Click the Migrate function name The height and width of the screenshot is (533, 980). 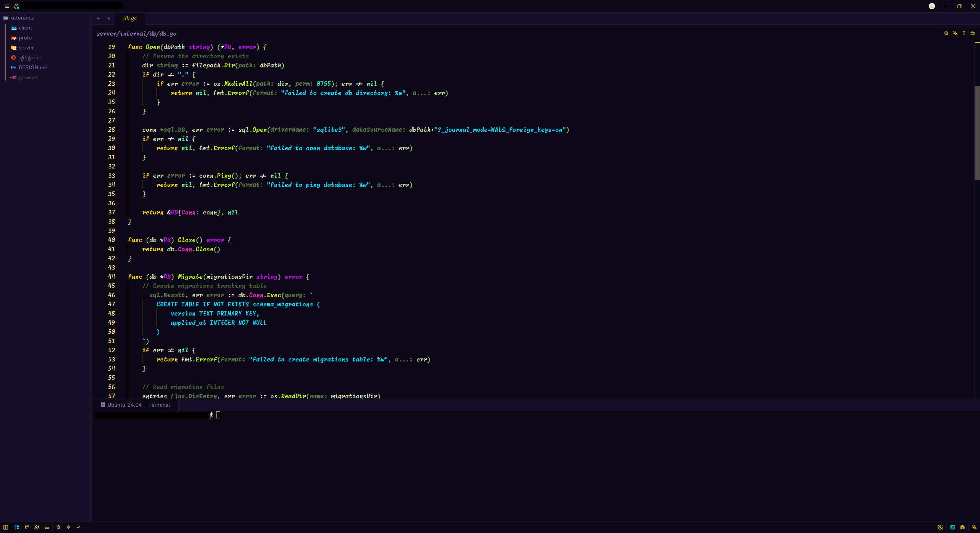pos(190,276)
